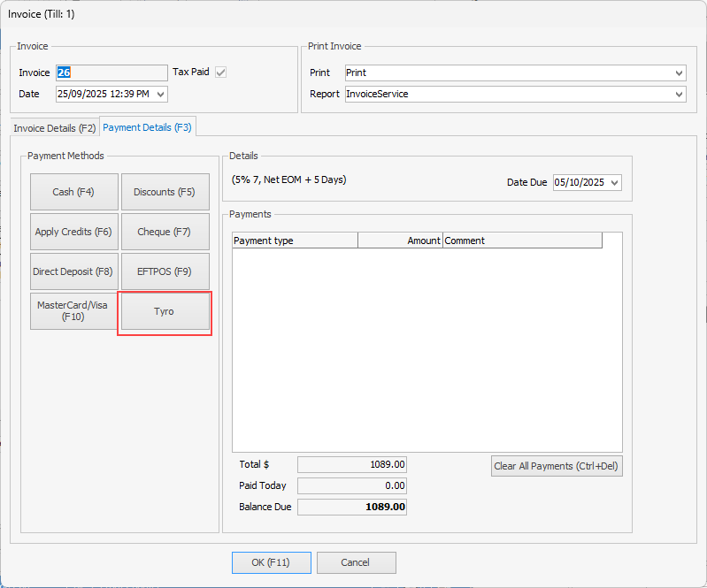Pay with MasterCard/Visa (F10) button
707x588 pixels.
pos(73,311)
